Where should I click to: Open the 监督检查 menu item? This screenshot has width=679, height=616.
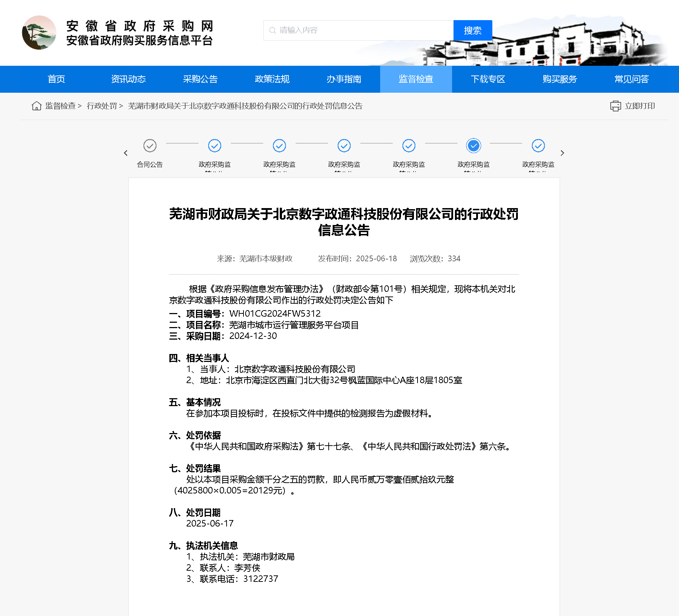coord(416,79)
